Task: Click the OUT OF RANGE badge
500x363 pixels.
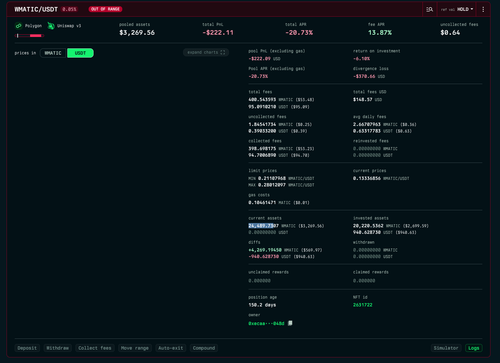Action: [x=105, y=9]
